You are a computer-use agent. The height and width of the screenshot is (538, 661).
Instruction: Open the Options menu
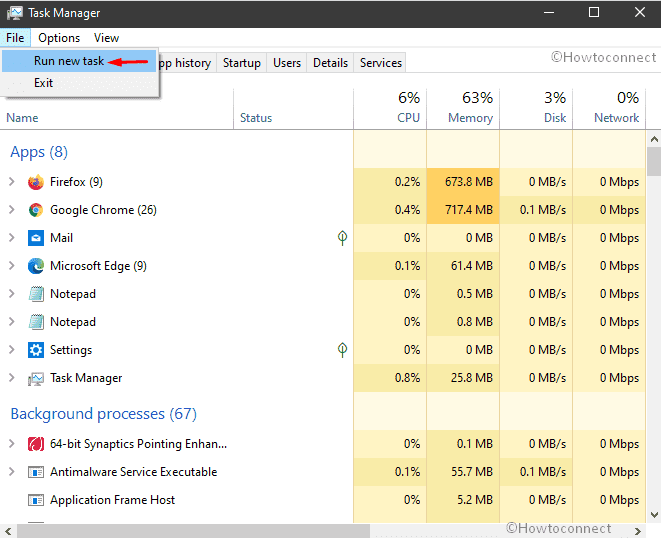(x=59, y=38)
